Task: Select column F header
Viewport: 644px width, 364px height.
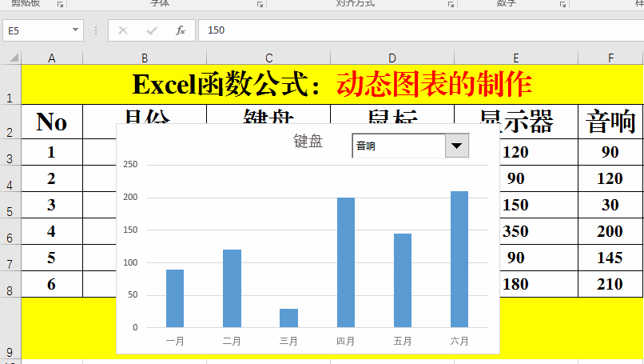Action: click(610, 58)
